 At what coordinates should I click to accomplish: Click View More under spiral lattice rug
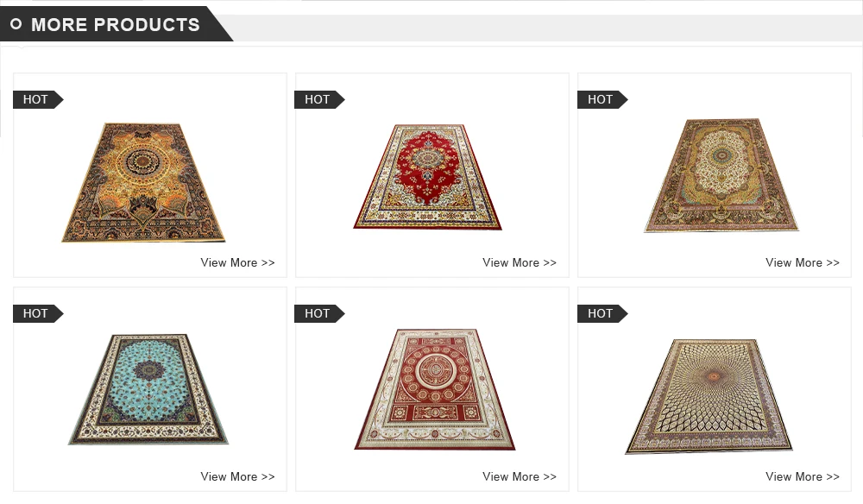tap(803, 476)
